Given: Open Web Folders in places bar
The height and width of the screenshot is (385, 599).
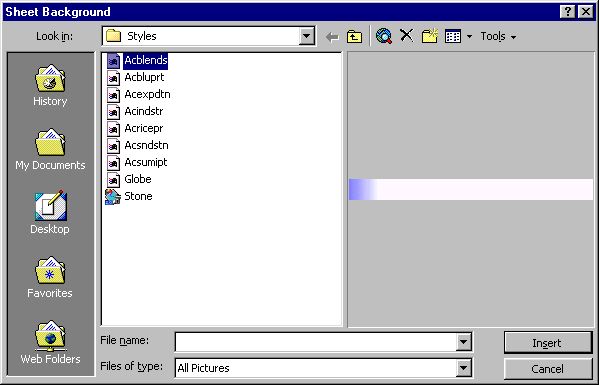Looking at the screenshot, I should [50, 343].
